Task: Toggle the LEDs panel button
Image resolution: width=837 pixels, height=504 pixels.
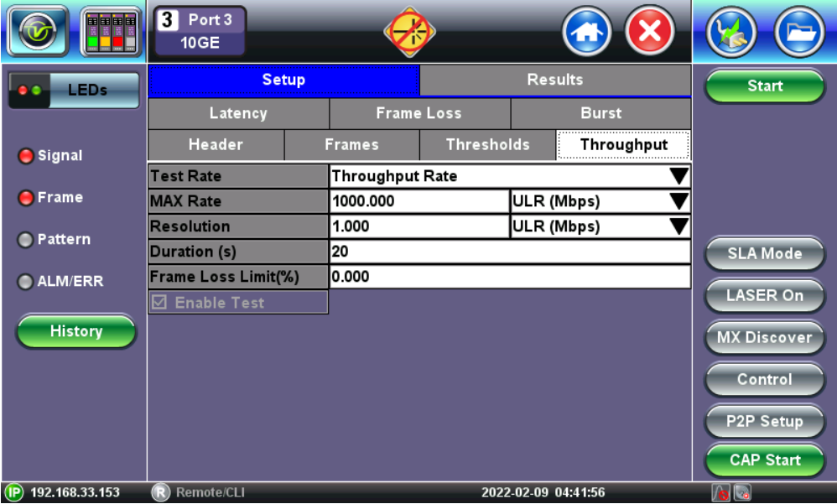Action: coord(74,90)
